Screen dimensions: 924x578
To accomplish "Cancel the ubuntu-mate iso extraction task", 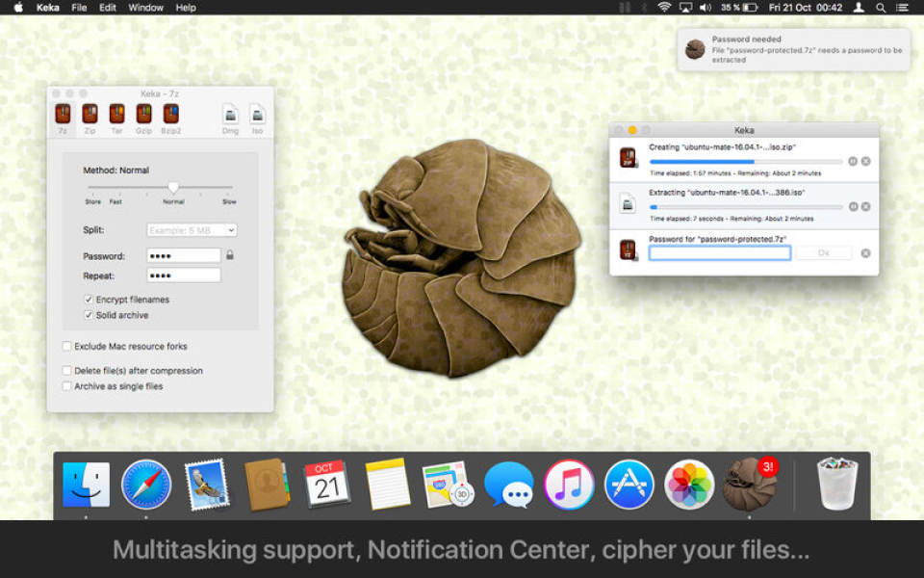I will [865, 206].
